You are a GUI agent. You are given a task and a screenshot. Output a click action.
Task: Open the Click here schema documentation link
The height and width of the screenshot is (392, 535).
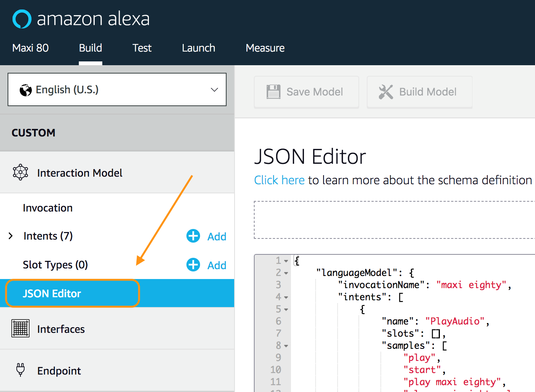[279, 180]
